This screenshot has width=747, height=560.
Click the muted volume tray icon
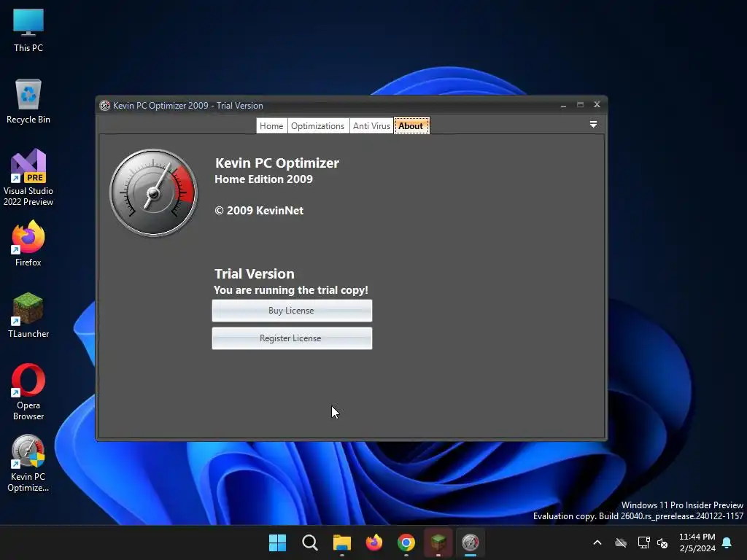point(662,542)
